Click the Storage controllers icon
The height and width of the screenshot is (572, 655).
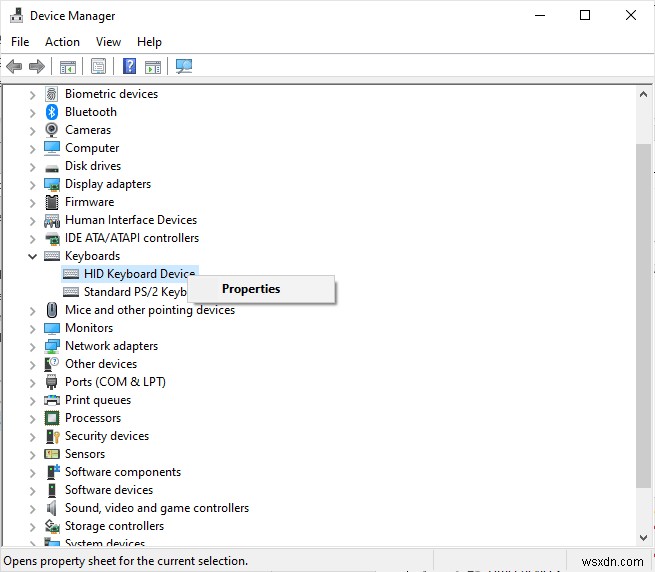[x=52, y=526]
